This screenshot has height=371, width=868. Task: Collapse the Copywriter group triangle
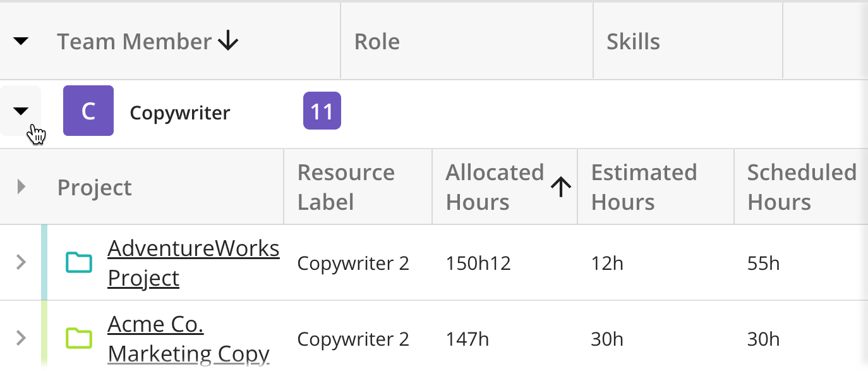point(21,111)
